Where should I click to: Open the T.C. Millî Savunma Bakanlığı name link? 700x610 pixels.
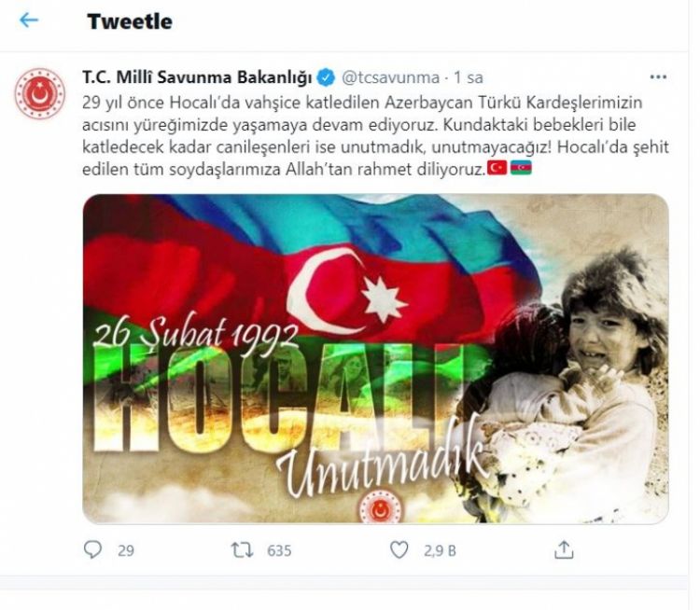click(x=197, y=77)
